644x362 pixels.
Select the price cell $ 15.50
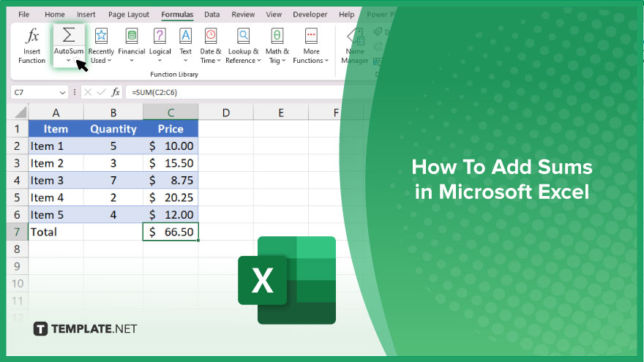click(171, 163)
